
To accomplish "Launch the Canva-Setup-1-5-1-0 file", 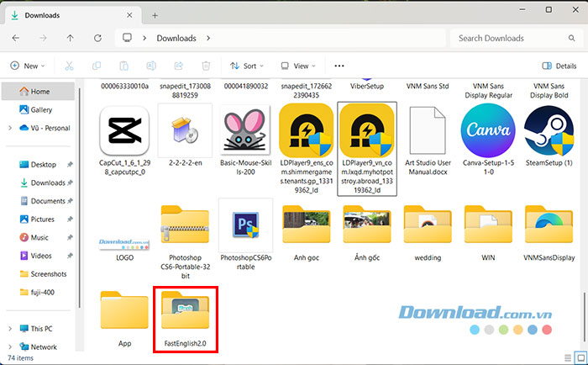I will coord(488,133).
